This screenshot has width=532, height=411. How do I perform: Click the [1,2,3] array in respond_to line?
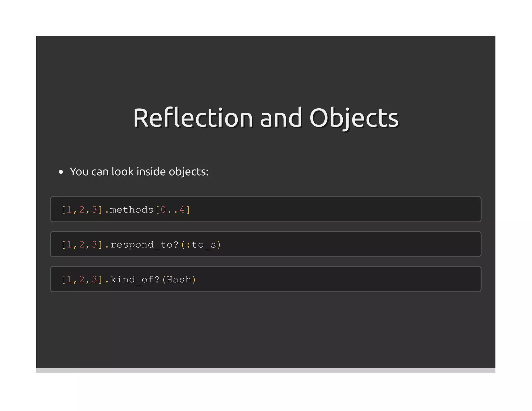(x=82, y=245)
